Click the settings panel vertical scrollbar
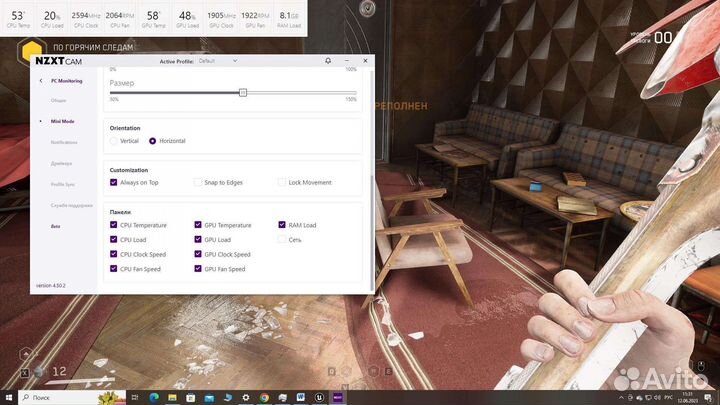The height and width of the screenshot is (405, 720). pos(371,232)
